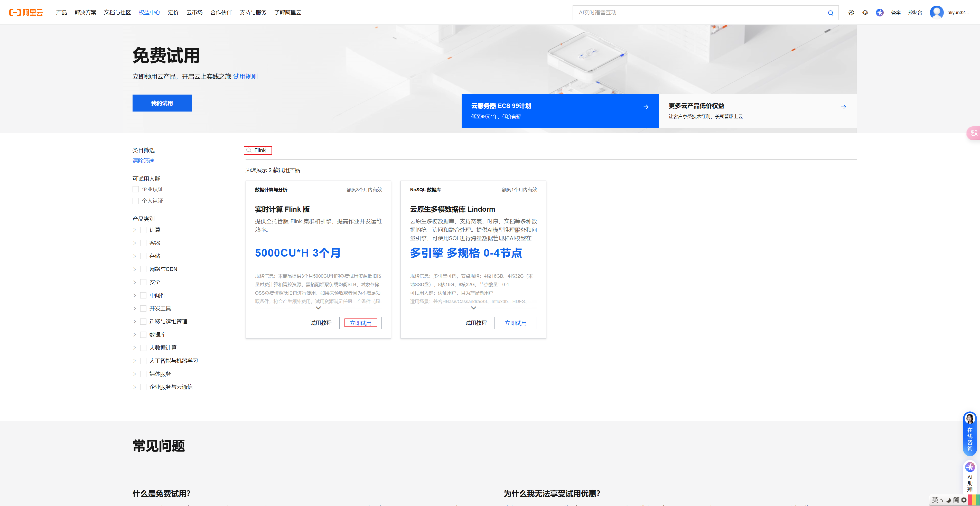This screenshot has width=980, height=506.
Task: Open the 定价 menu
Action: (173, 13)
